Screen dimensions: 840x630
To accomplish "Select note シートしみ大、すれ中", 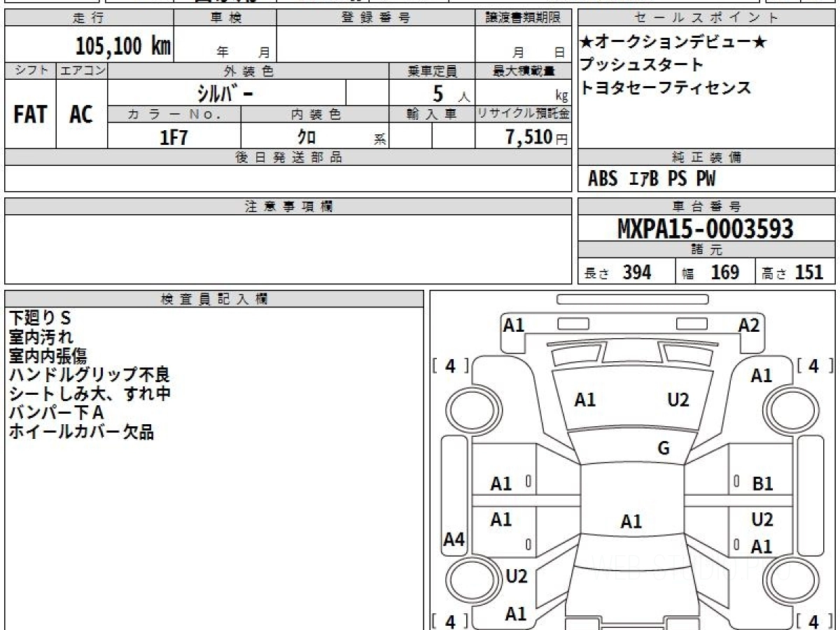I will (90, 394).
